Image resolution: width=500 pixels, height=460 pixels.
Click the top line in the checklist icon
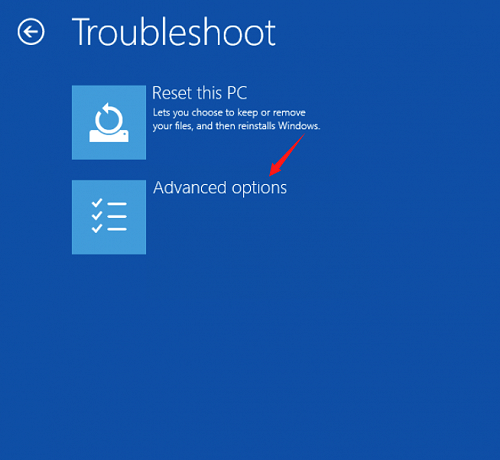pyautogui.click(x=117, y=204)
